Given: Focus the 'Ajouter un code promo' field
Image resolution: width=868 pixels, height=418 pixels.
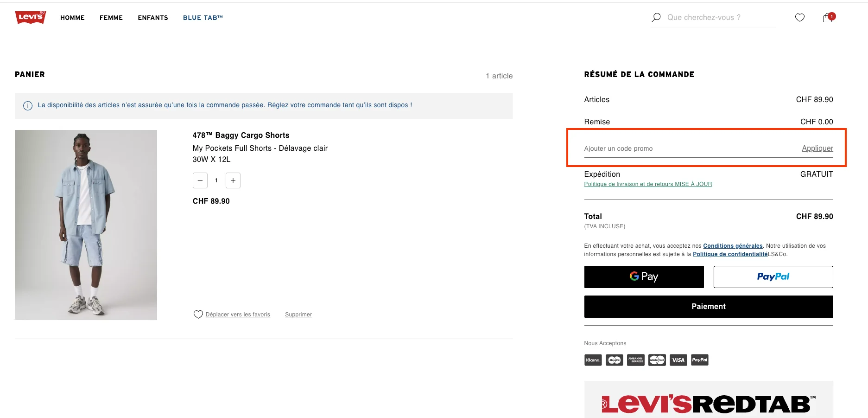Looking at the screenshot, I should [x=691, y=148].
